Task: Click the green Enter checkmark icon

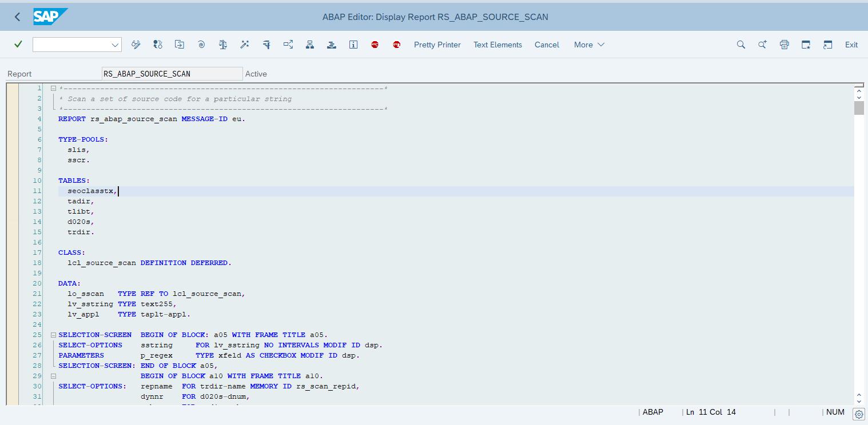Action: coord(18,45)
